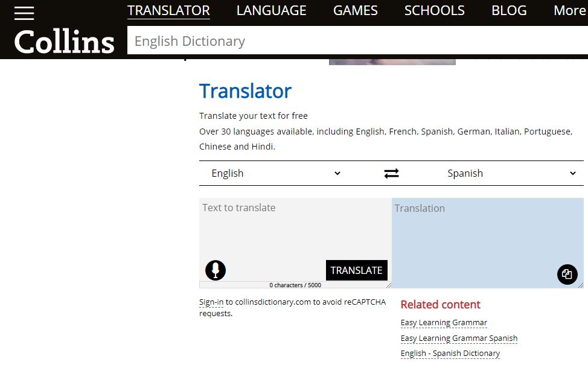The image size is (588, 365).
Task: Swap source and target languages
Action: click(391, 173)
